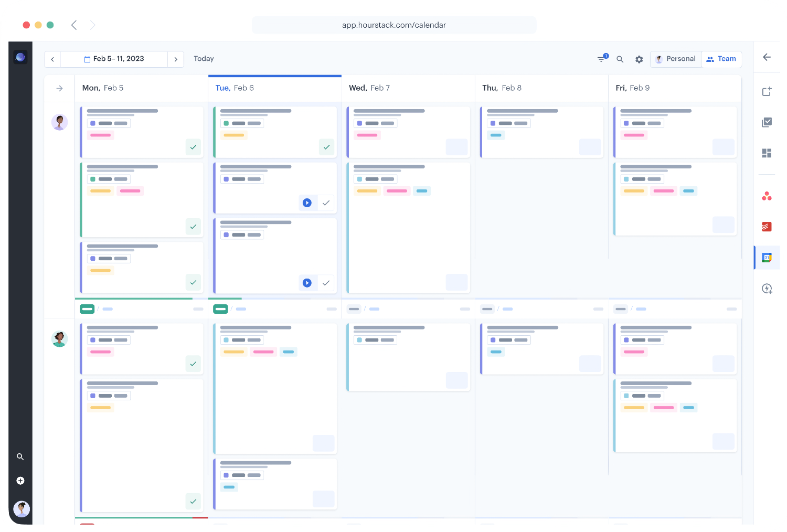Collapse right sidebar with back arrow

[767, 57]
